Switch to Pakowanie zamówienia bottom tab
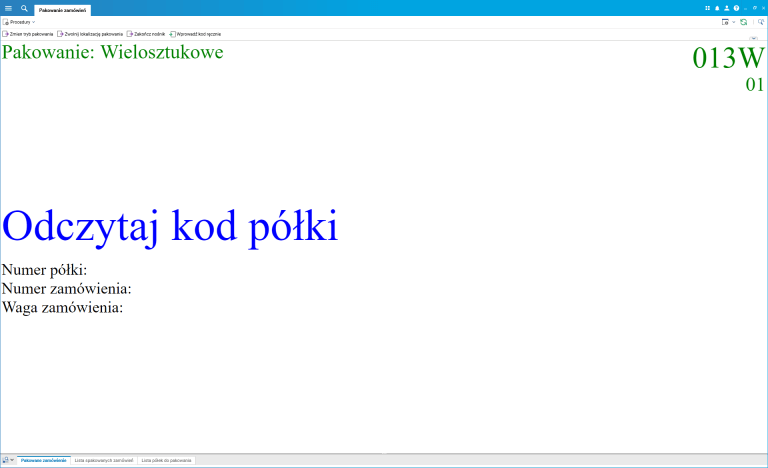Viewport: 768px width, 468px height. coord(44,460)
